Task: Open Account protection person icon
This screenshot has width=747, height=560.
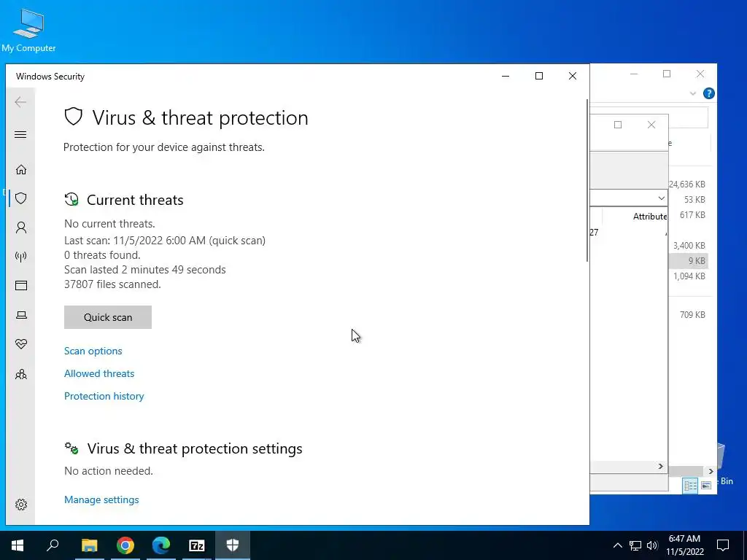Action: click(x=21, y=227)
